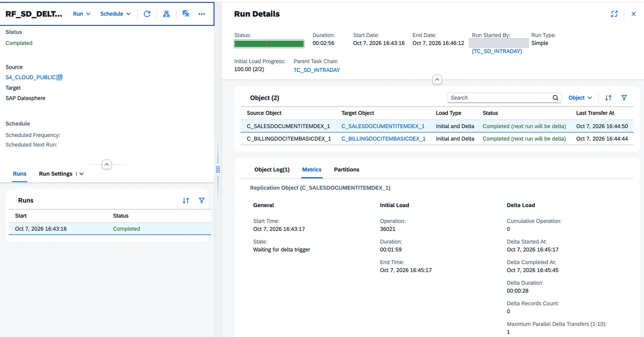
Task: Filter the Runs list
Action: click(x=202, y=200)
